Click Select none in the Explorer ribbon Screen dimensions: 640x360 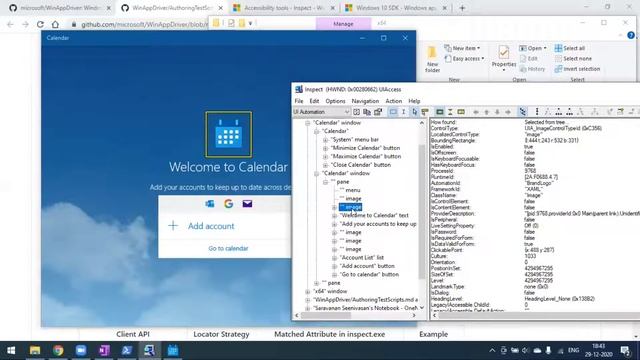pyautogui.click(x=573, y=59)
